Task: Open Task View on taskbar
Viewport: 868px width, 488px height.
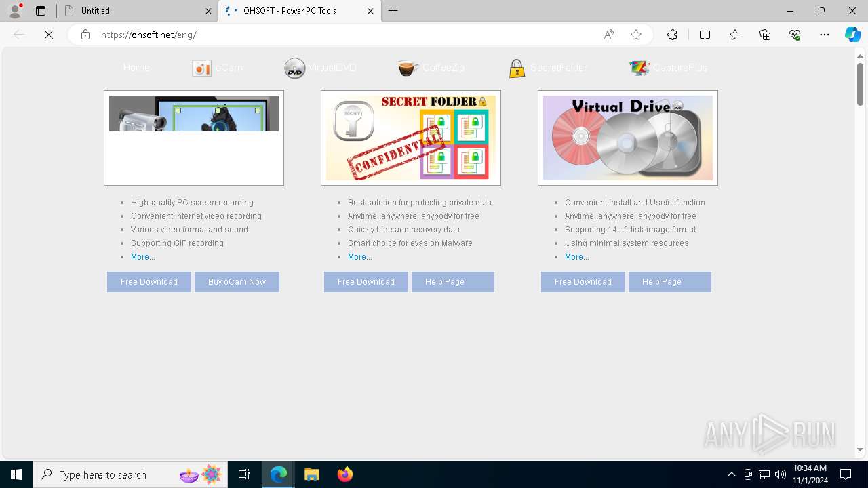Action: [244, 474]
